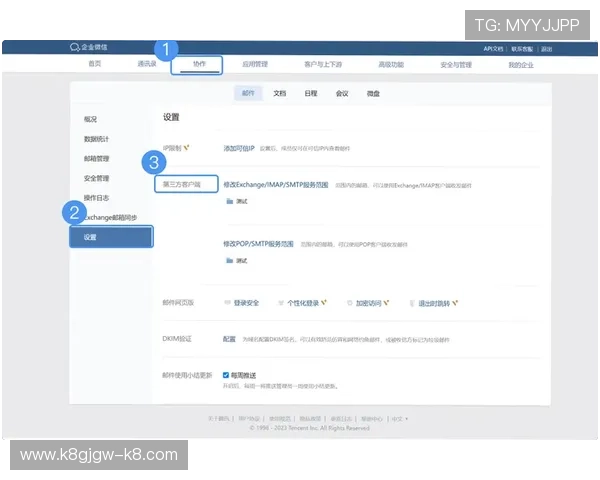
Task: Click the icon before 加密访问
Action: (349, 303)
